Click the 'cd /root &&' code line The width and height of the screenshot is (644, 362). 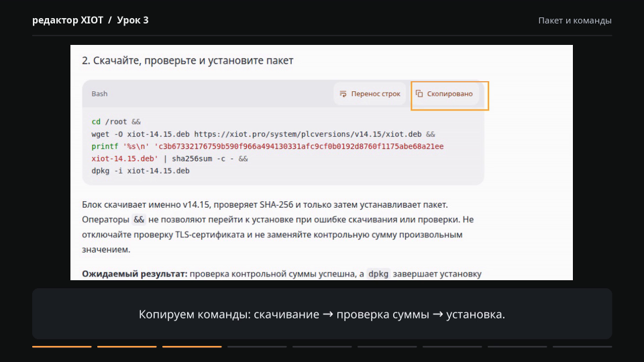tap(116, 121)
